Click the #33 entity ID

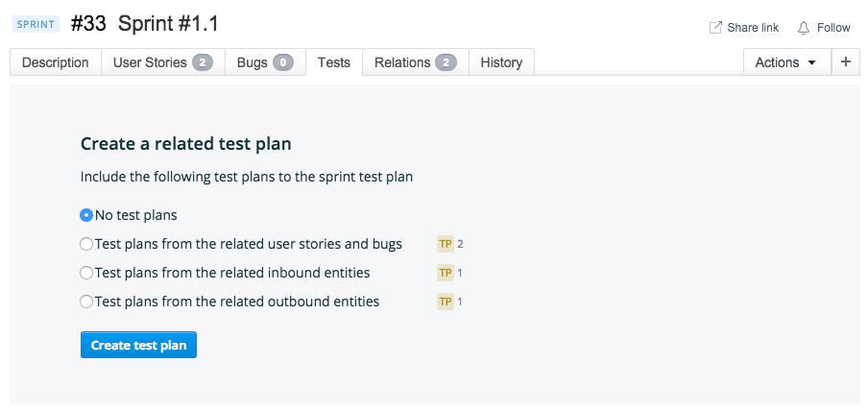(x=88, y=24)
